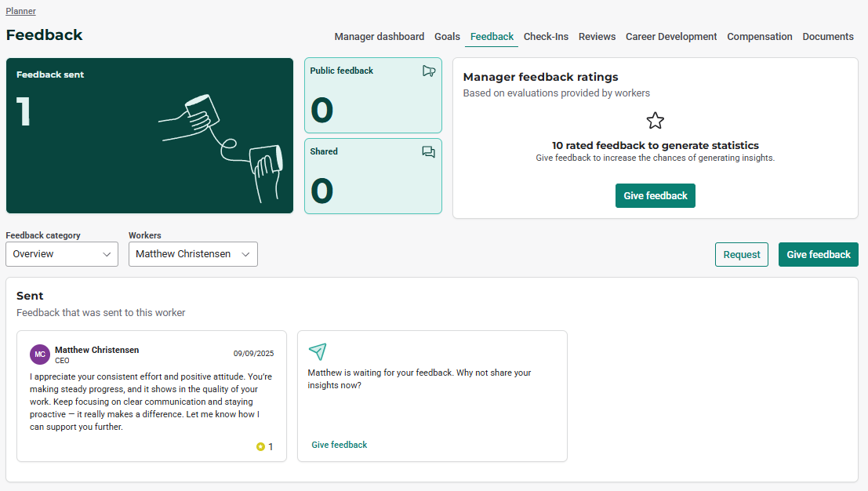The height and width of the screenshot is (491, 868).
Task: Click the paper plane icon in Sent section
Action: (x=317, y=351)
